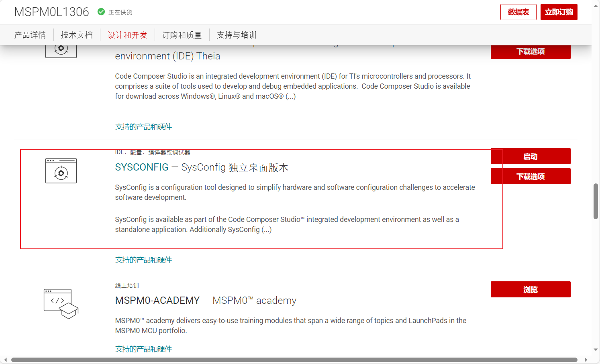This screenshot has width=600, height=364.
Task: Click the MSPM0-ACADEMY training module icon
Action: pos(61,304)
